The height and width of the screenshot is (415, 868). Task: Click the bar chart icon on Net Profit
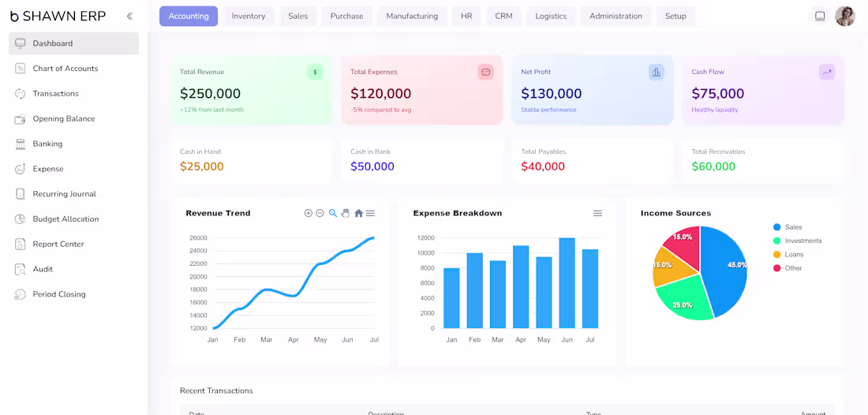(x=656, y=72)
